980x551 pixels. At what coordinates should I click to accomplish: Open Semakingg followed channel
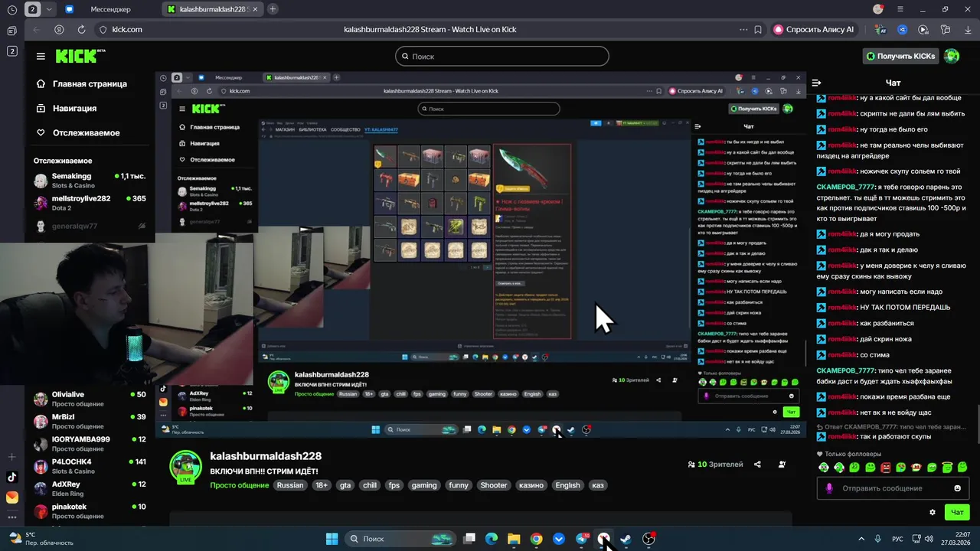(x=90, y=180)
